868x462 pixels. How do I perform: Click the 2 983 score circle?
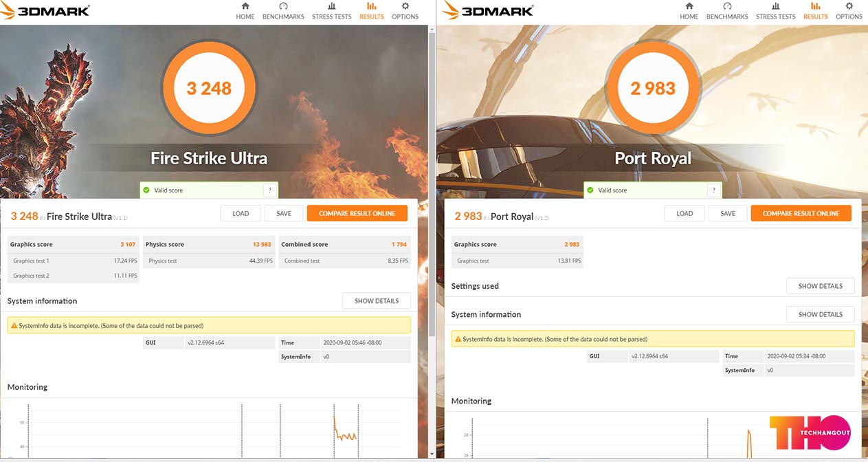click(653, 88)
